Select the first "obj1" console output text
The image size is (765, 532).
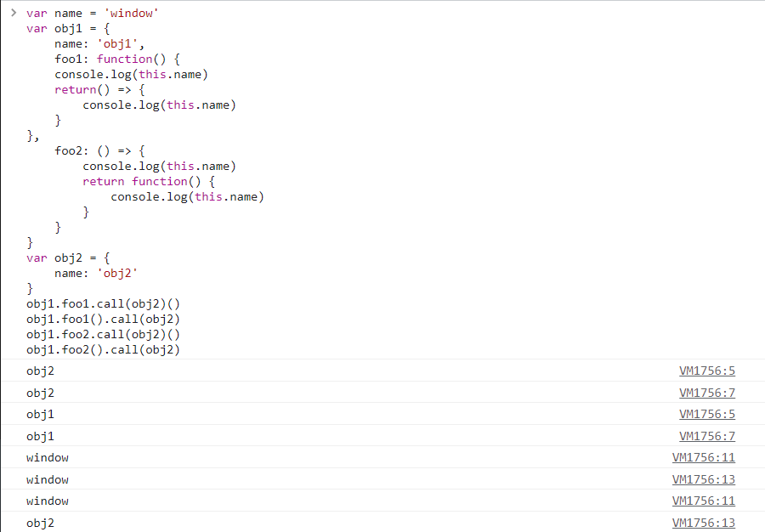coord(40,414)
